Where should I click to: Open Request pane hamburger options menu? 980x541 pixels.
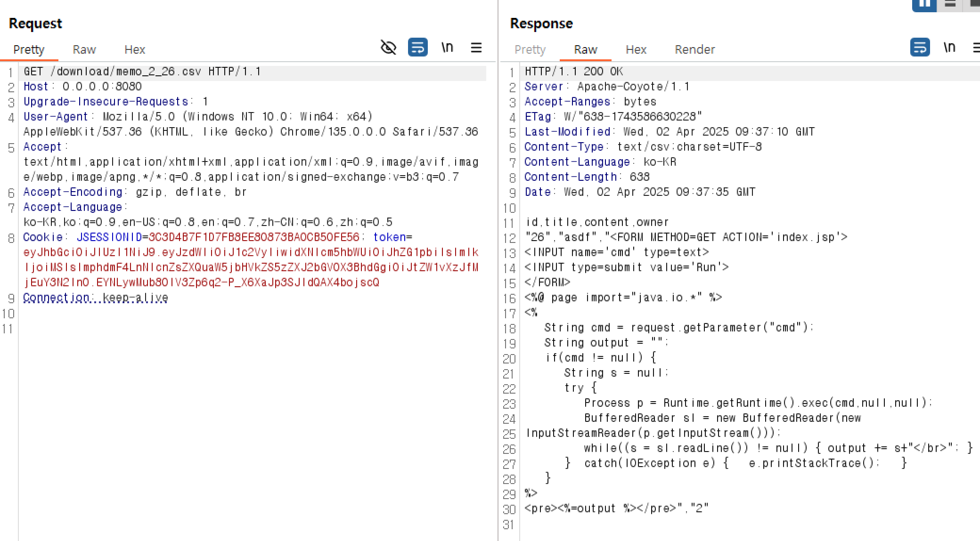coord(476,48)
